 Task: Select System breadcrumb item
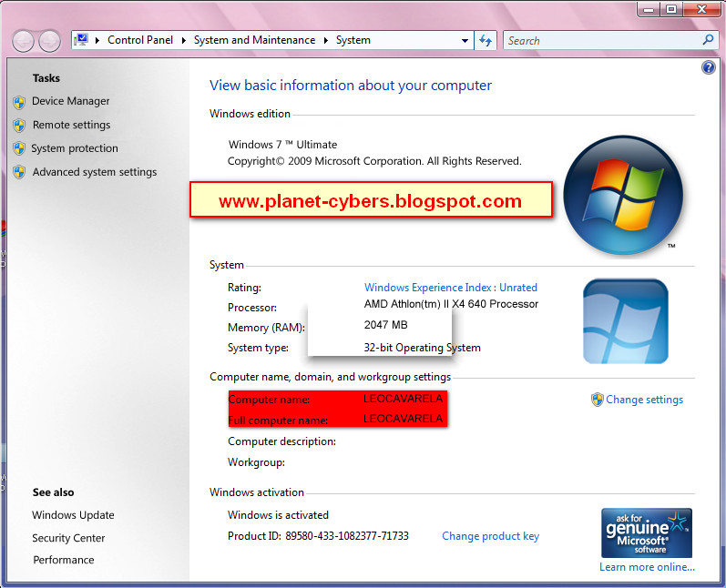point(353,40)
